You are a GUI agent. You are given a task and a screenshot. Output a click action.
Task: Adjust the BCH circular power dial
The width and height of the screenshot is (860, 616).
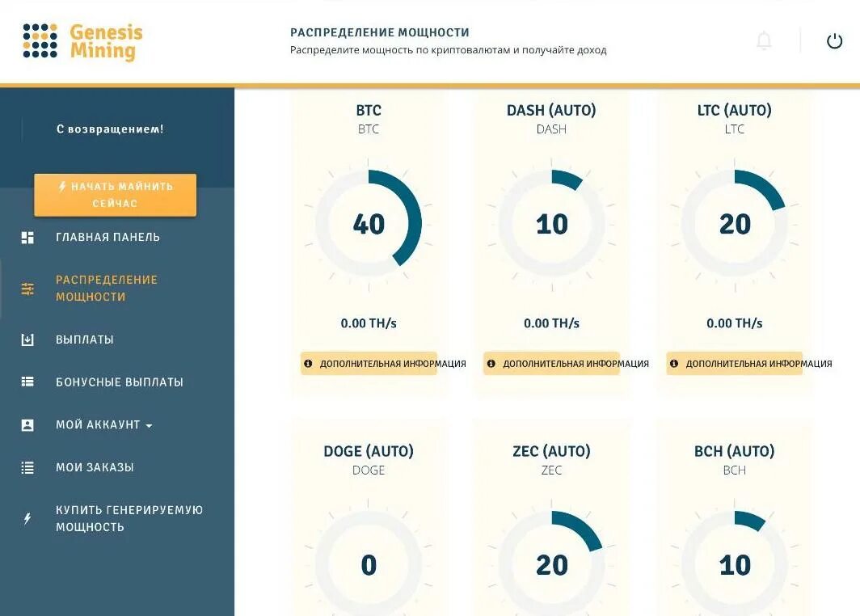(x=735, y=564)
